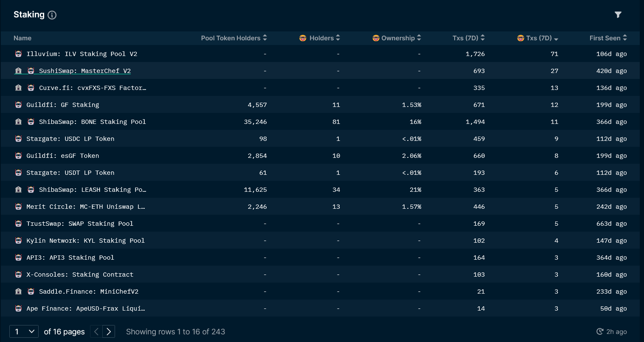Open Stargate: USDT LP Token entry

tap(70, 173)
